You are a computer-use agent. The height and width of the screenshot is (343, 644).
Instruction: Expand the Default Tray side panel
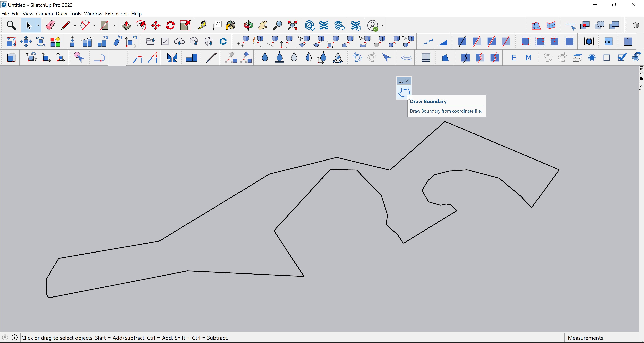click(x=641, y=79)
